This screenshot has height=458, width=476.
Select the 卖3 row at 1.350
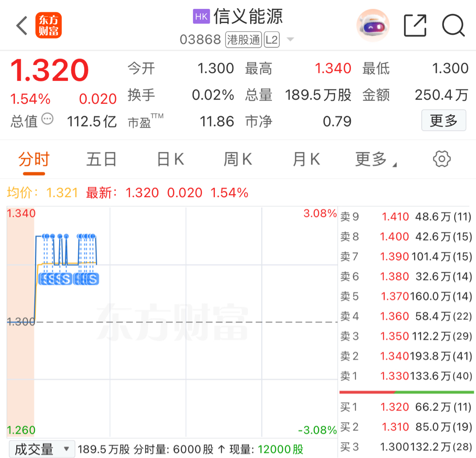[x=406, y=336]
